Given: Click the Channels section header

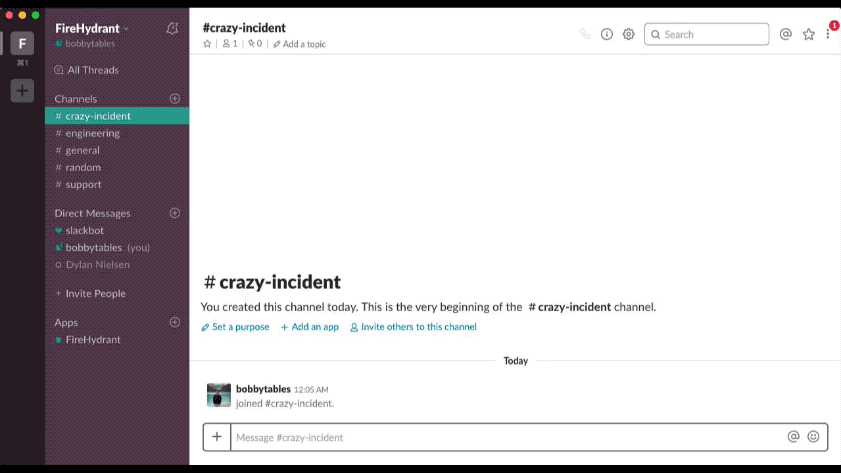Looking at the screenshot, I should tap(76, 99).
